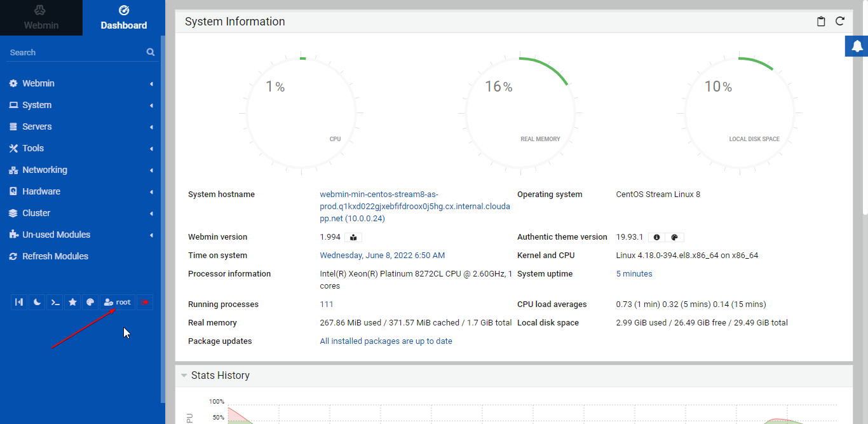The height and width of the screenshot is (424, 868).
Task: Click the arrow beside Servers category
Action: click(x=151, y=127)
